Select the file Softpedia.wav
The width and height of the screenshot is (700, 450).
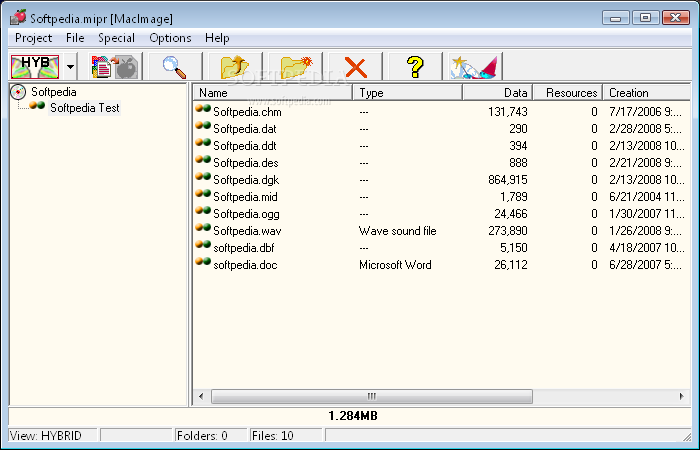click(247, 230)
